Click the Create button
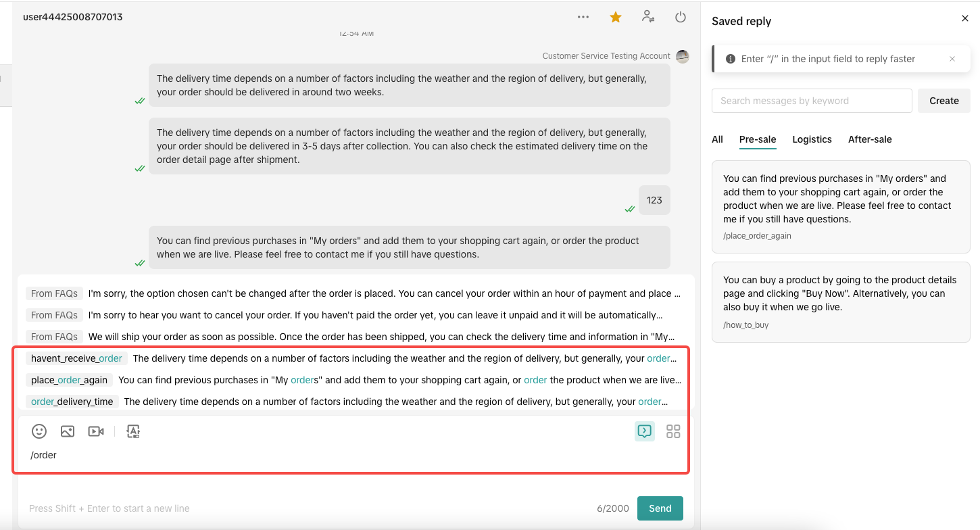The height and width of the screenshot is (530, 980). click(x=944, y=101)
